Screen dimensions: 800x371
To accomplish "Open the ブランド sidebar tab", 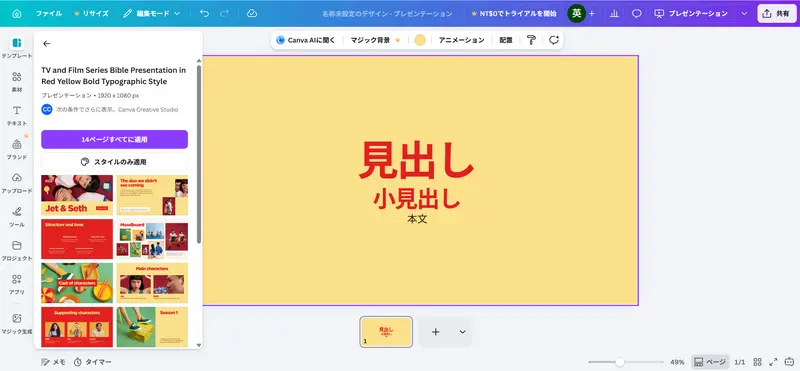I will 17,150.
